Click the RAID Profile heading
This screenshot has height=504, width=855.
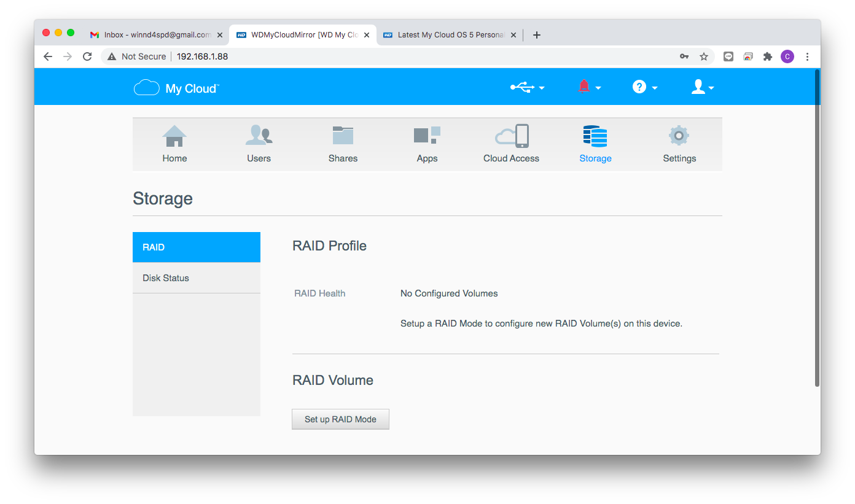(x=329, y=246)
